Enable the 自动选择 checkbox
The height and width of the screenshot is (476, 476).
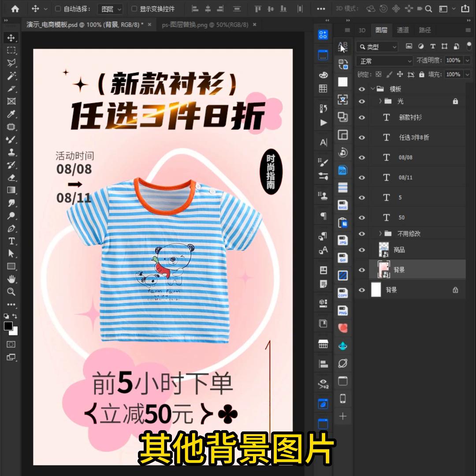pyautogui.click(x=58, y=8)
